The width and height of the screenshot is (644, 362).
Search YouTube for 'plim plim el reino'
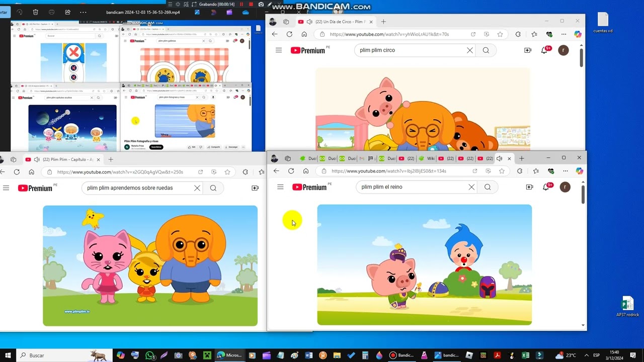click(x=488, y=187)
